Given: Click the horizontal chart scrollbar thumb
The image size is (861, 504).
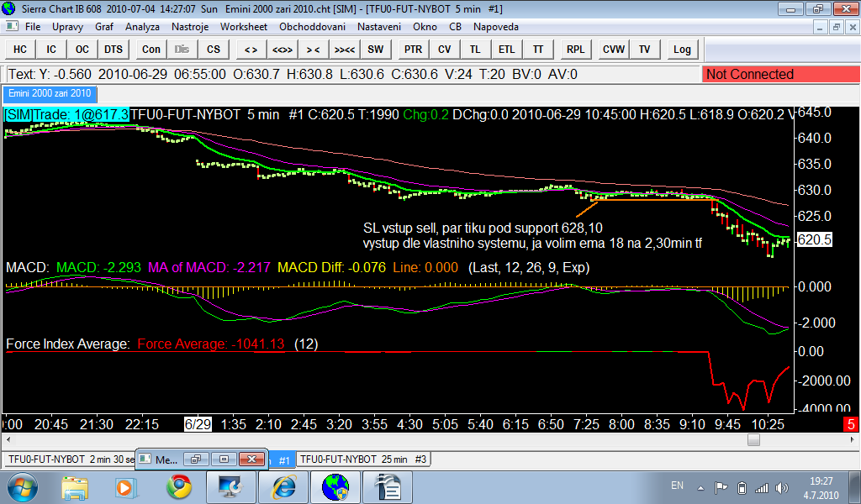Looking at the screenshot, I should click(753, 439).
